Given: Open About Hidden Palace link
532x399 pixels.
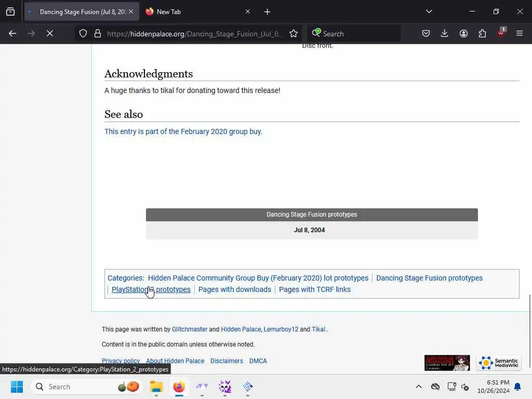Looking at the screenshot, I should click(x=175, y=361).
